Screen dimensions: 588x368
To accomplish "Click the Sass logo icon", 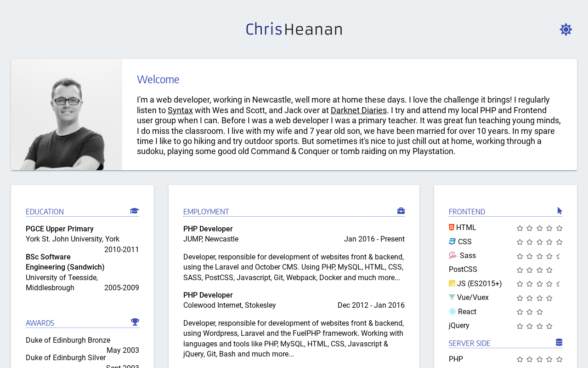I will (453, 255).
